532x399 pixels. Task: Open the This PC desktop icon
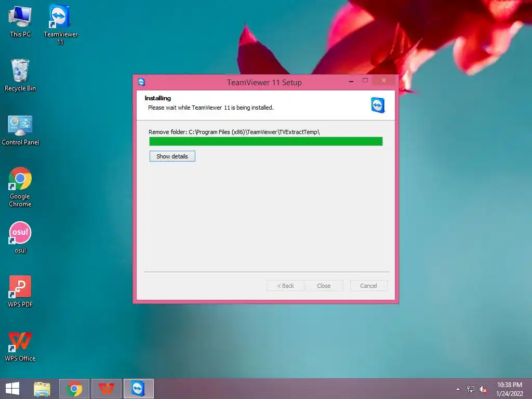(20, 21)
